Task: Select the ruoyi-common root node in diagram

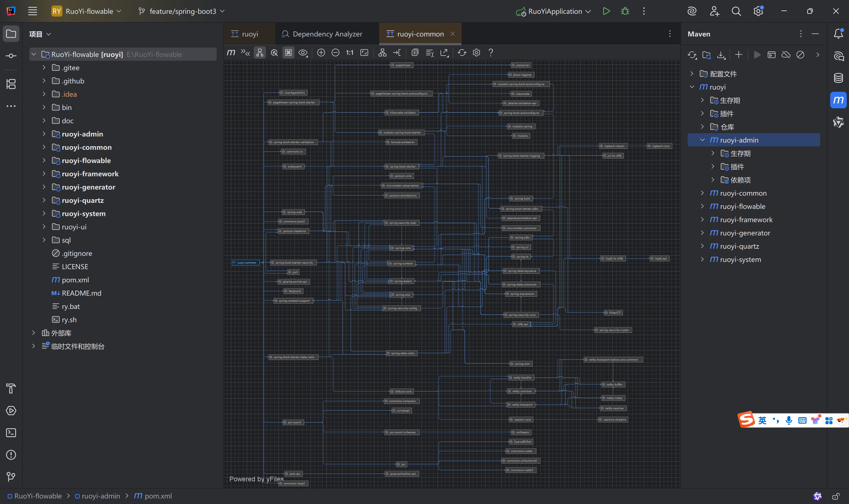Action: (x=245, y=262)
